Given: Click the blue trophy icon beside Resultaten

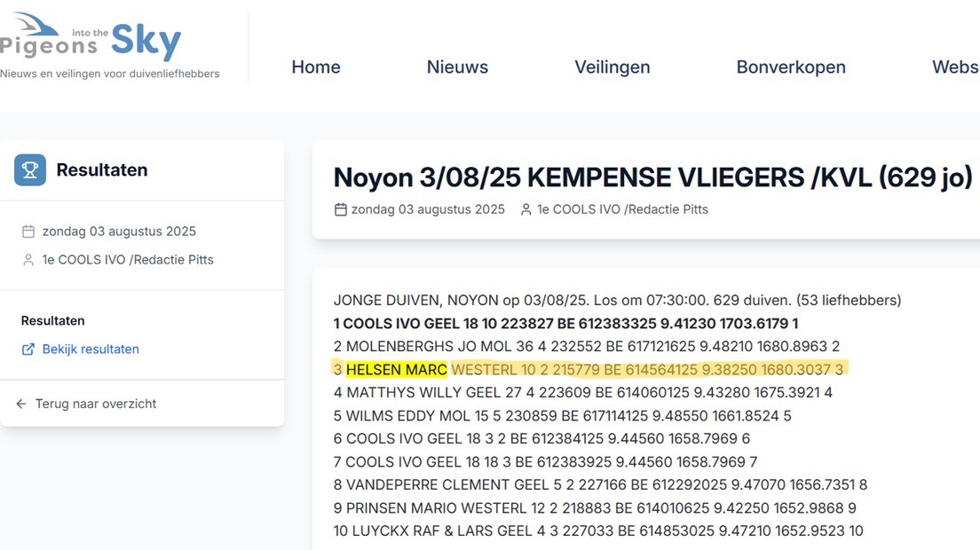Looking at the screenshot, I should coord(30,169).
